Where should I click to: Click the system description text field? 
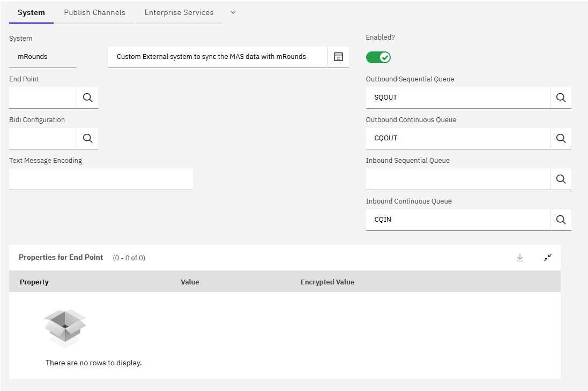click(x=218, y=57)
